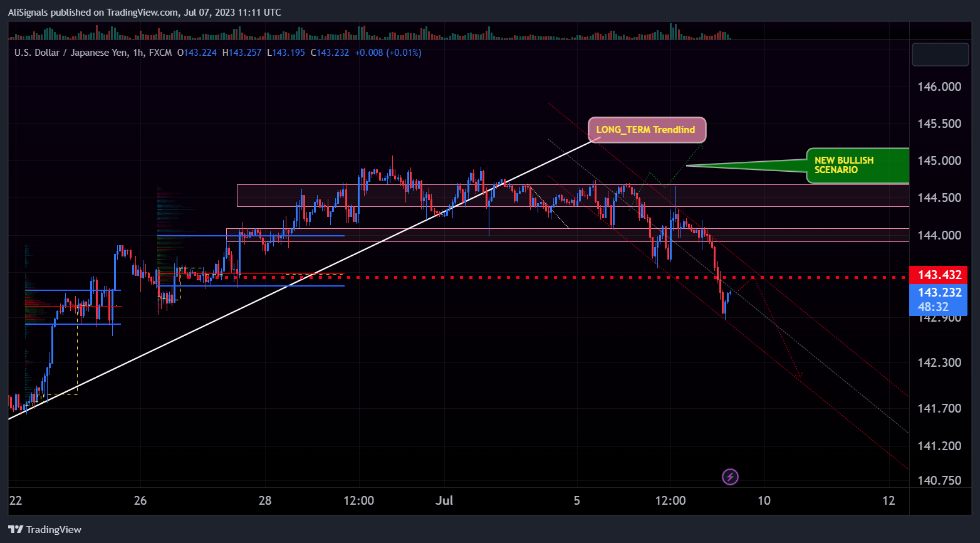Click the empty box above the price axis
The image size is (980, 543).
[940, 55]
